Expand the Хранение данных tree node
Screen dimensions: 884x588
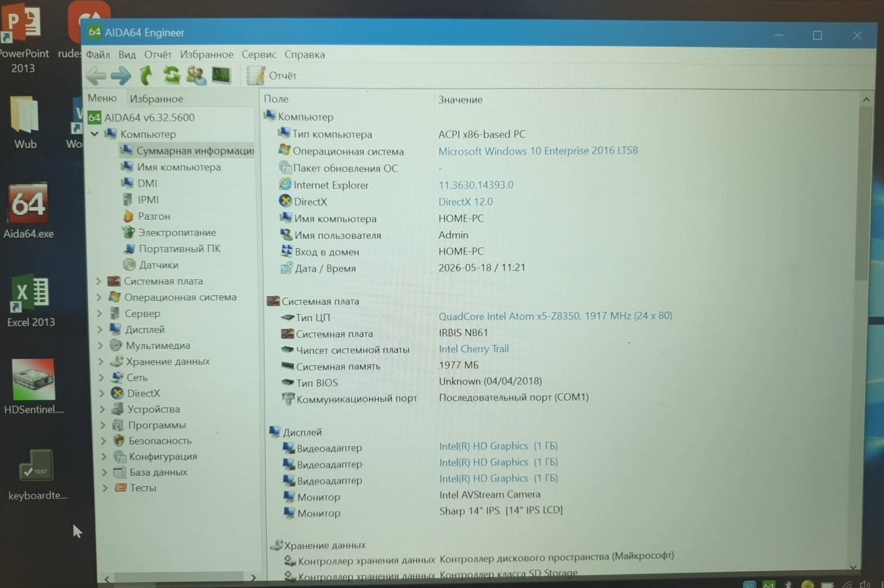[x=101, y=361]
